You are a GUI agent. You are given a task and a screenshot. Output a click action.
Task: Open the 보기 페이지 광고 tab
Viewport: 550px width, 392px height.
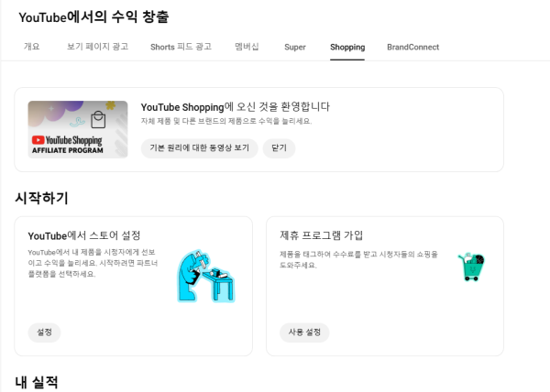pyautogui.click(x=97, y=47)
